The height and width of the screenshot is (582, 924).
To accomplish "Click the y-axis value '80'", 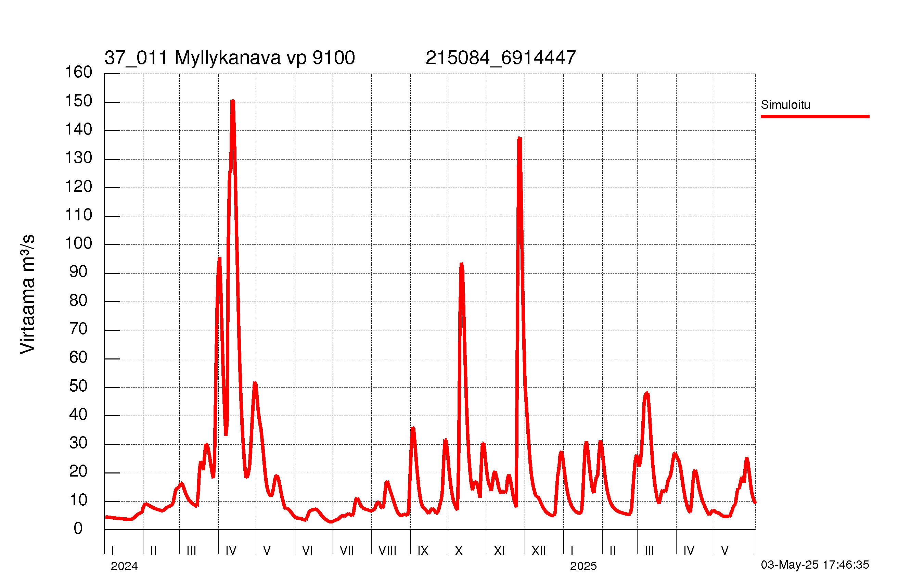I will pos(79,301).
